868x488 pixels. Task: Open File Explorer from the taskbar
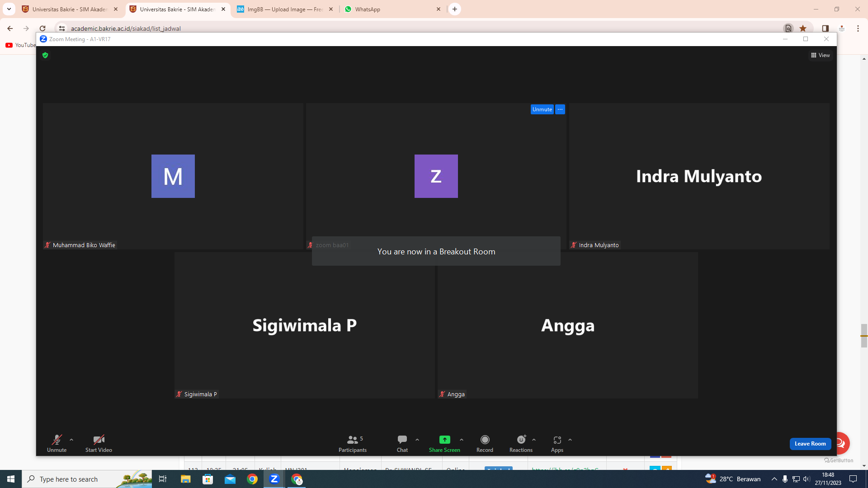[185, 479]
